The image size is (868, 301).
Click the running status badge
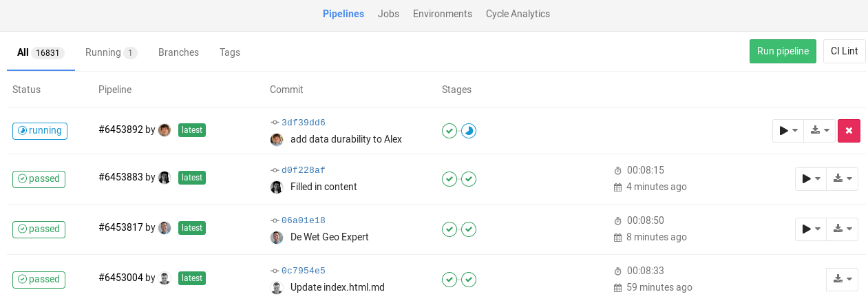[x=40, y=131]
